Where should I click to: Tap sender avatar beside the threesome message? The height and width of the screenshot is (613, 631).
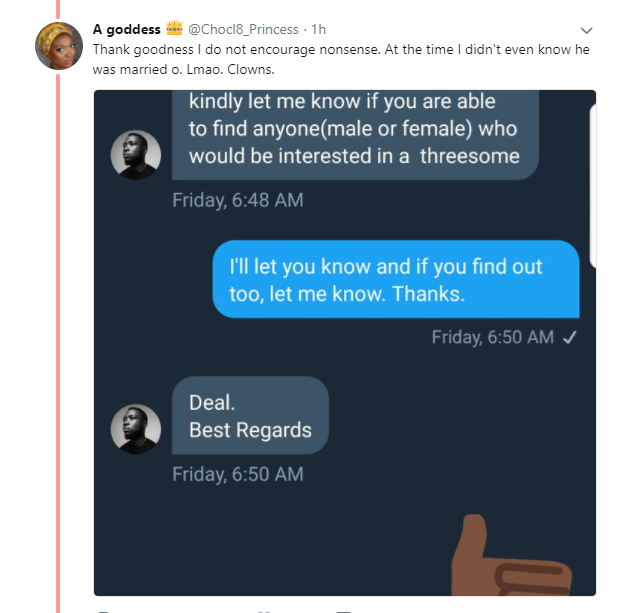(x=135, y=155)
